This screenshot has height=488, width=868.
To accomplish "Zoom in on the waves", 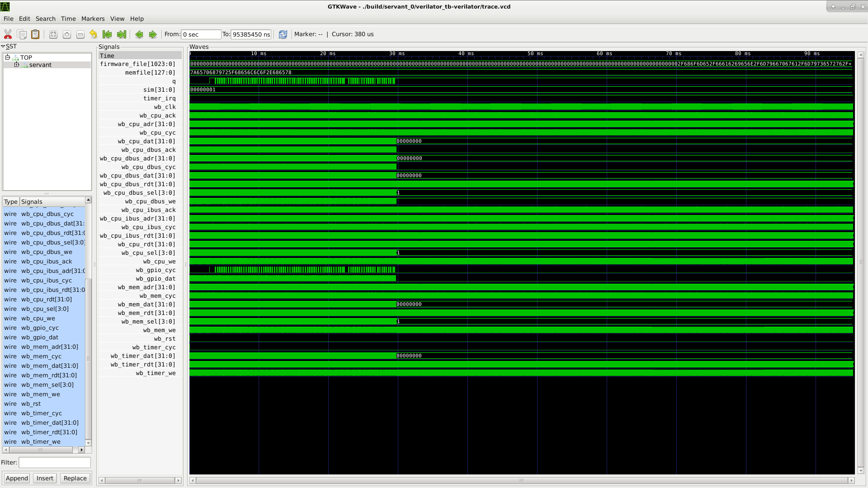I will click(67, 34).
